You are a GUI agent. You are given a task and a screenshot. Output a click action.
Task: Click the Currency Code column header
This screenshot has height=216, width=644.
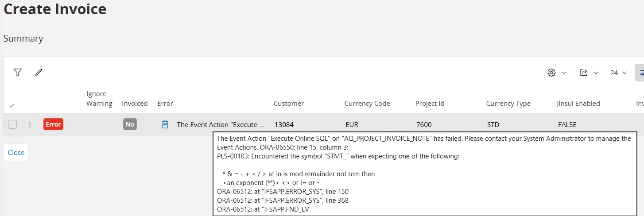tap(367, 104)
